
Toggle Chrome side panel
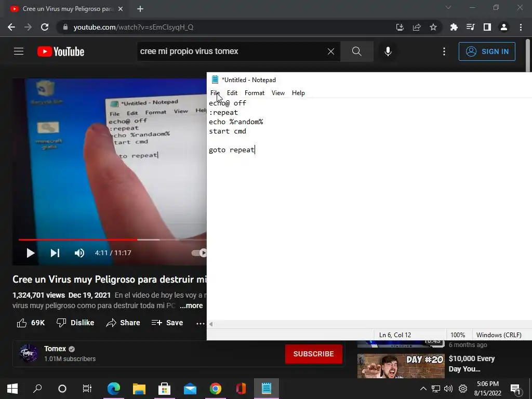[x=487, y=27]
